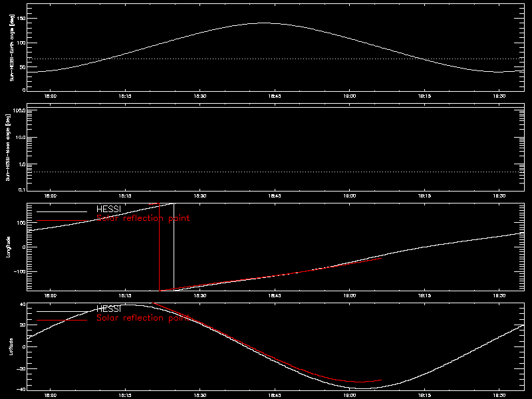
Task: Click the Longitude axis title
Action: click(x=9, y=247)
